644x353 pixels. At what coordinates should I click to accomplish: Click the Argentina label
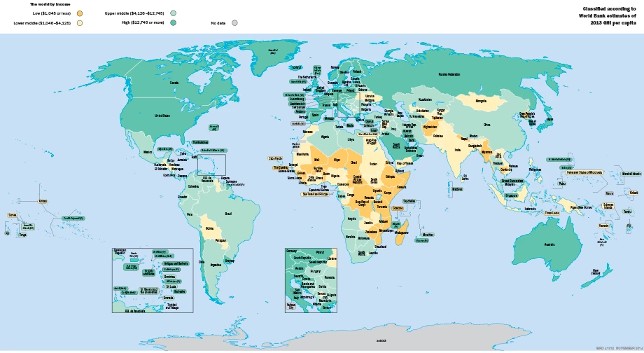(216, 265)
